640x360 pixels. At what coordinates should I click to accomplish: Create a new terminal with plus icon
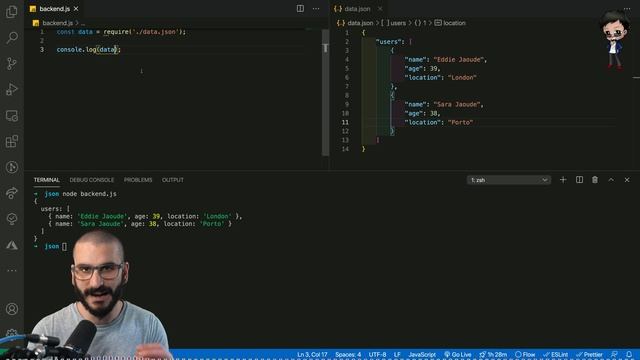tap(563, 180)
